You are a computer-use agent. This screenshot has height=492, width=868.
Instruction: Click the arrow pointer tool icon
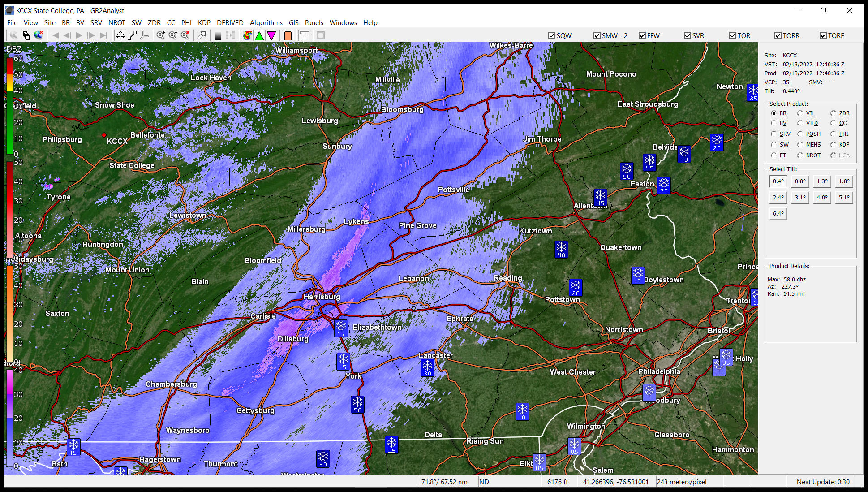click(202, 35)
